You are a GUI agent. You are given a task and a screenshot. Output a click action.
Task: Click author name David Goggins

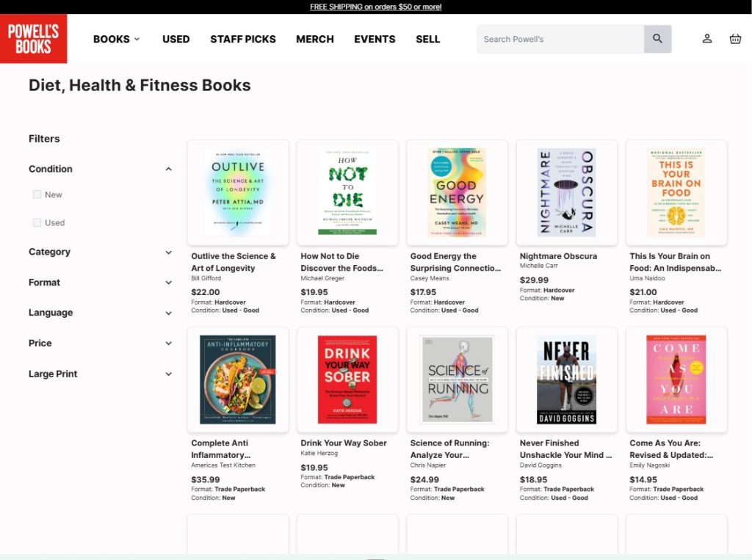click(540, 465)
